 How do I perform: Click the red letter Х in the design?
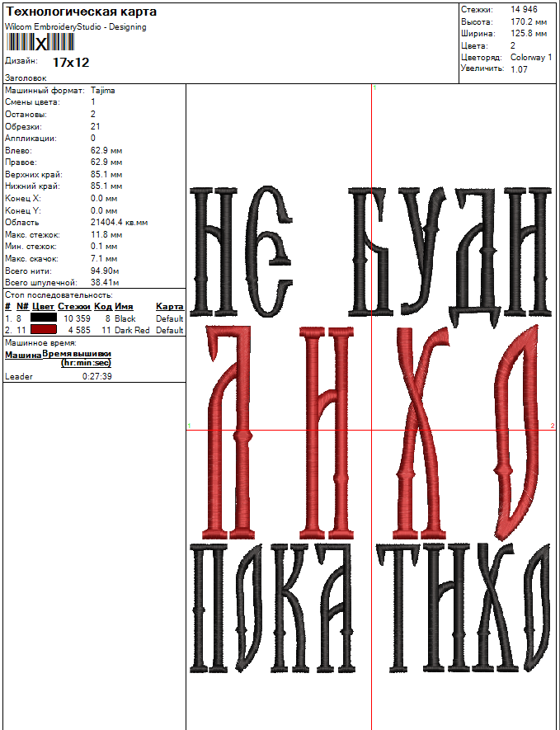416,429
